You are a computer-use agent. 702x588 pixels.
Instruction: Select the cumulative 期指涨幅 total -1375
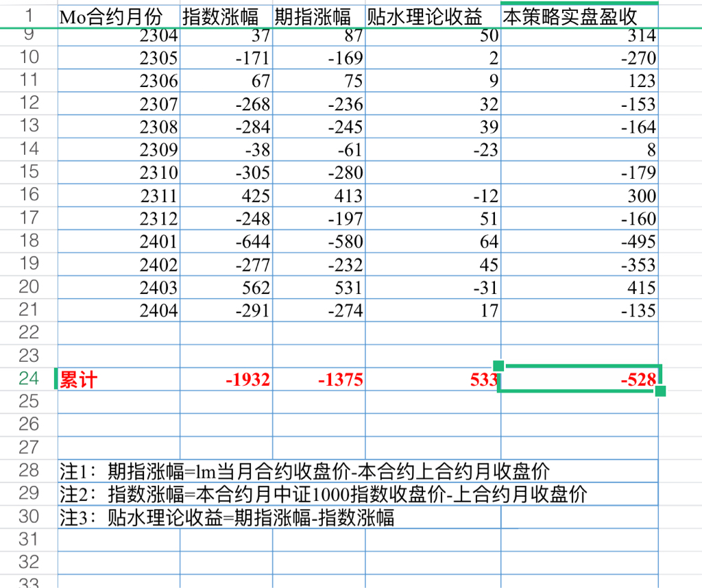click(x=319, y=379)
